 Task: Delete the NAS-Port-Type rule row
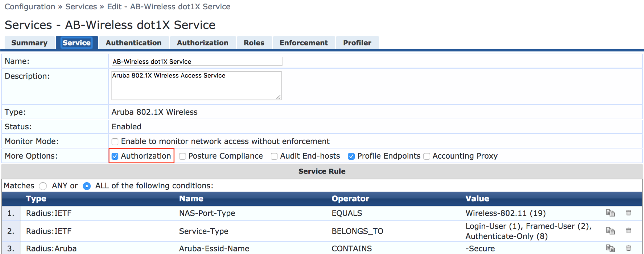coord(628,213)
